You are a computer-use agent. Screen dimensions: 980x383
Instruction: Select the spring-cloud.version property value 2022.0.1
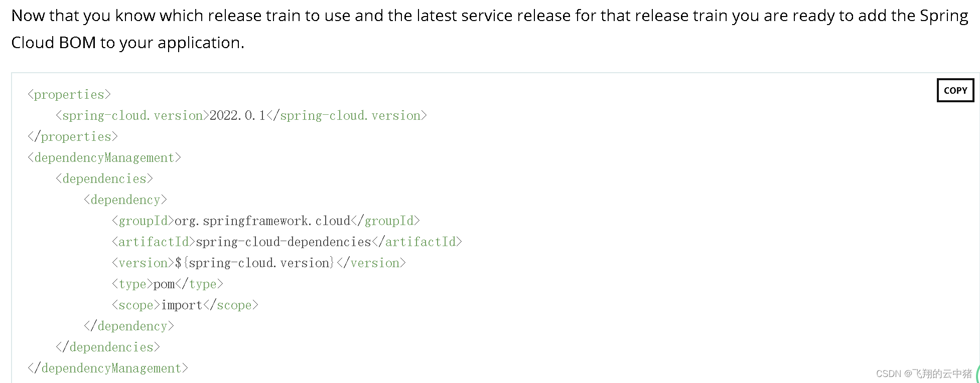(238, 115)
